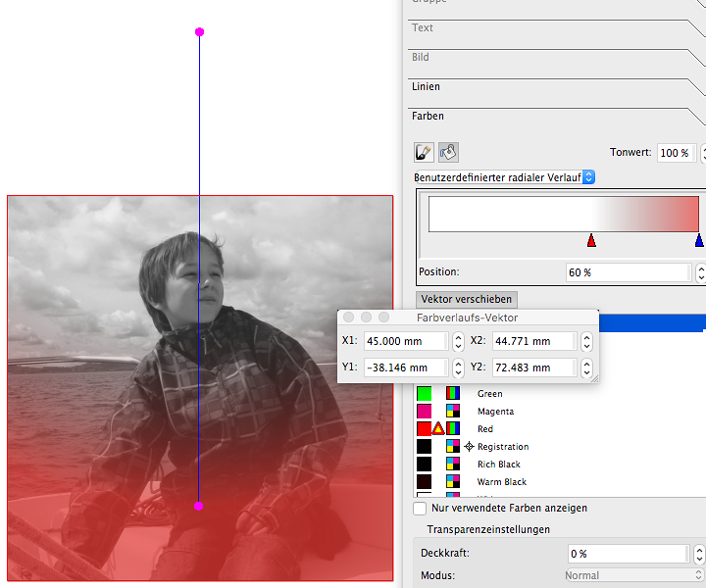The width and height of the screenshot is (706, 588).
Task: Open the Bild tab
Action: click(421, 58)
